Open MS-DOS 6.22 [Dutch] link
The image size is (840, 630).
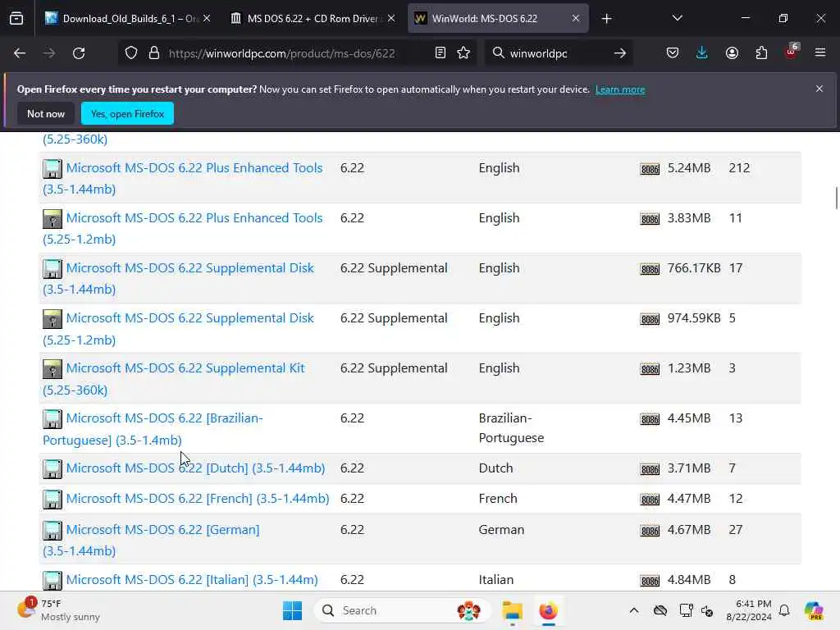195,468
